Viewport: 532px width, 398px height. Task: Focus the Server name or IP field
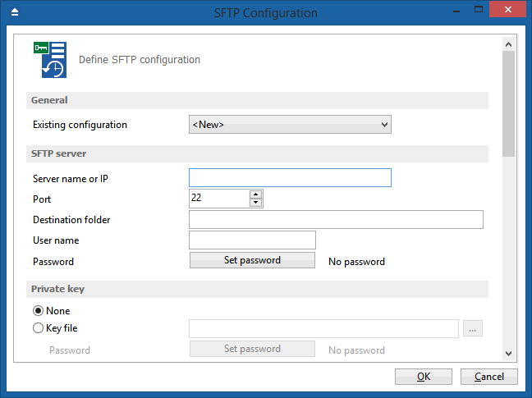[290, 177]
